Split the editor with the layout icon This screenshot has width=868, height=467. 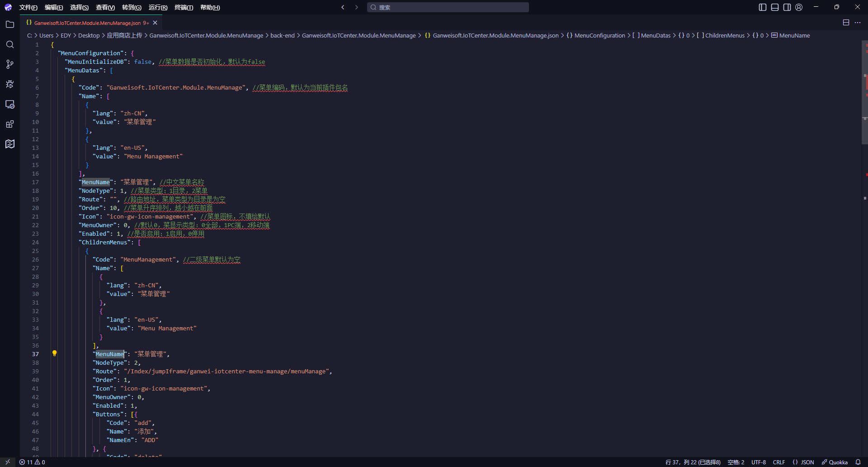click(x=846, y=23)
